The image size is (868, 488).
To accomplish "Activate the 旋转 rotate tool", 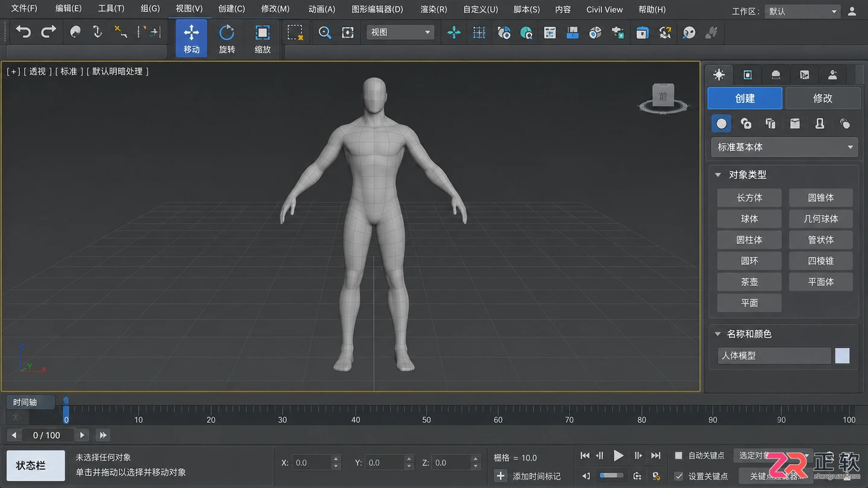I will pyautogui.click(x=227, y=39).
